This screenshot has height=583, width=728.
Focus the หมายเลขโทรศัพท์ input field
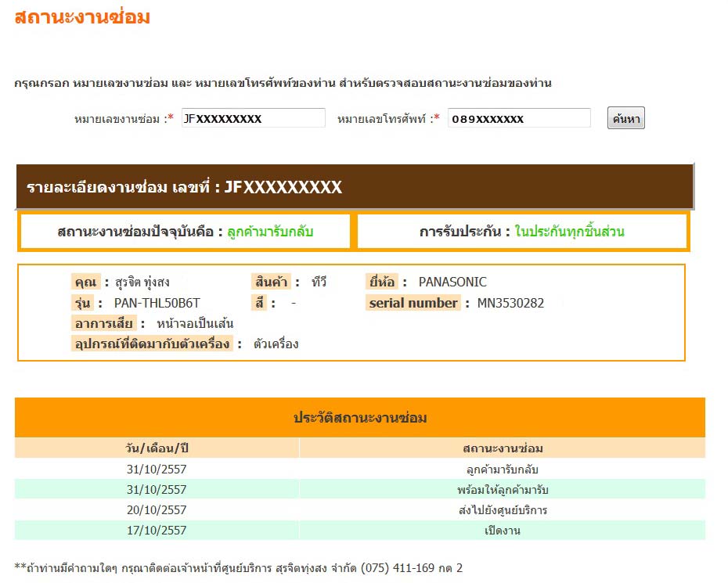519,118
